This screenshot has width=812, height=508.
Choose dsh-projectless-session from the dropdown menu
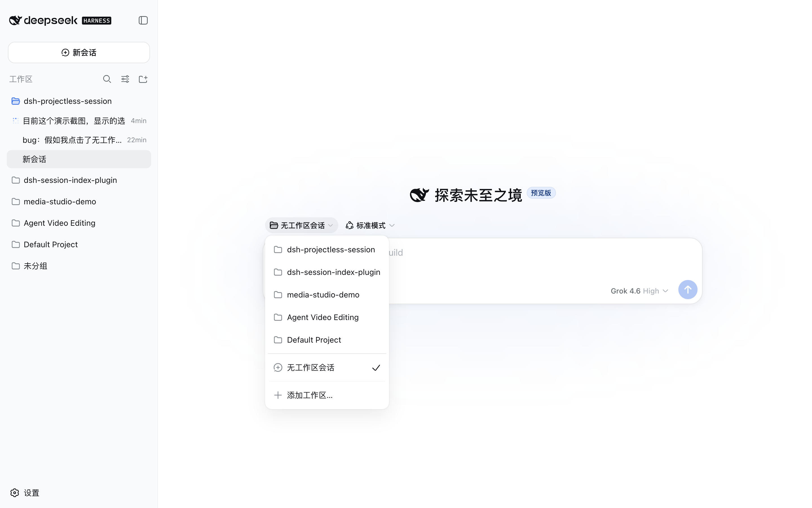pyautogui.click(x=327, y=250)
